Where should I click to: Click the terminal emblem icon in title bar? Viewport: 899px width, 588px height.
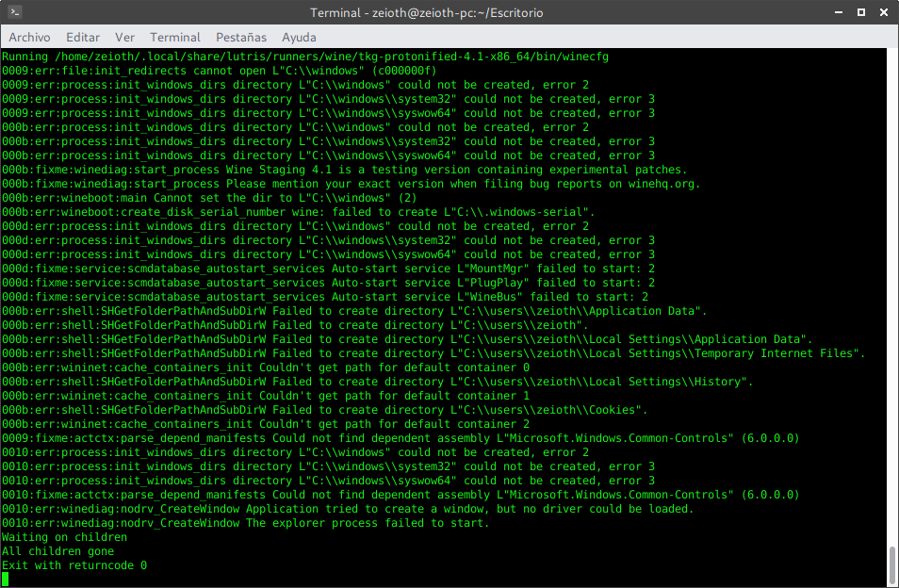13,12
